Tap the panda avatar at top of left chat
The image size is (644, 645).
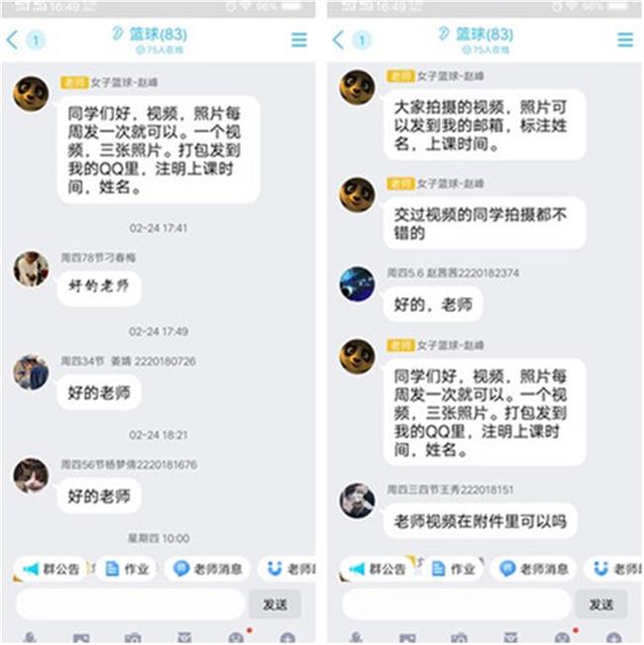point(31,94)
